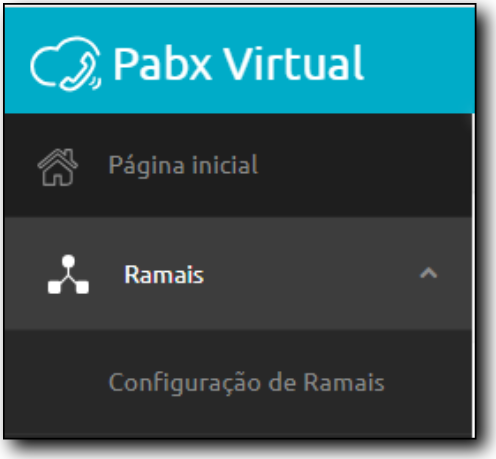This screenshot has height=459, width=496.
Task: Click the blank teal header area right of title
Action: click(x=418, y=60)
